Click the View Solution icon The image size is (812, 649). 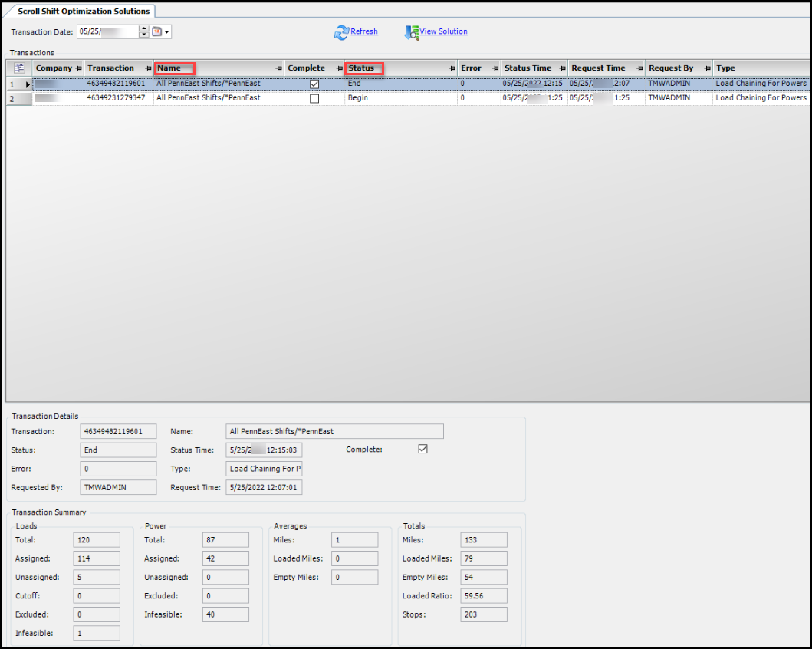[411, 32]
